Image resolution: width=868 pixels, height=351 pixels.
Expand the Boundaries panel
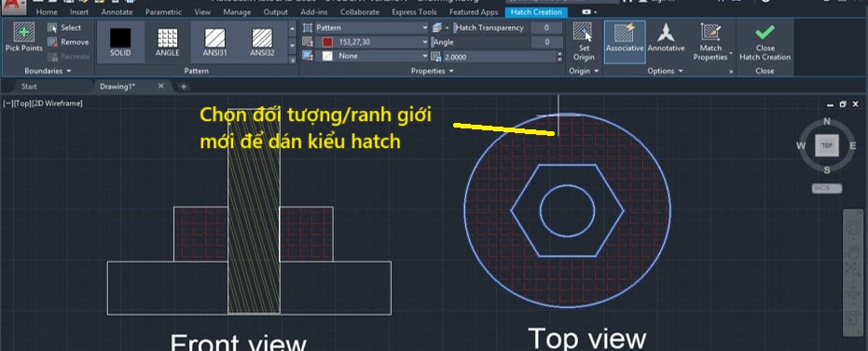(48, 71)
